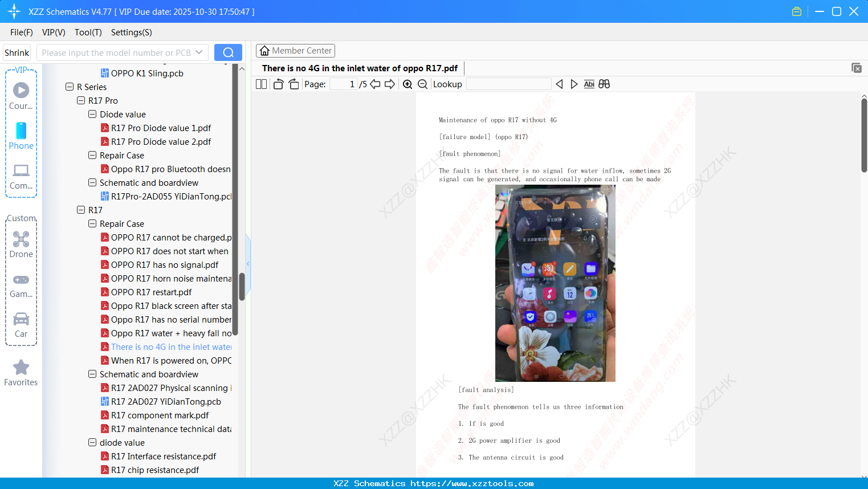Open OPPO R17 has no signal.pdf

(164, 264)
